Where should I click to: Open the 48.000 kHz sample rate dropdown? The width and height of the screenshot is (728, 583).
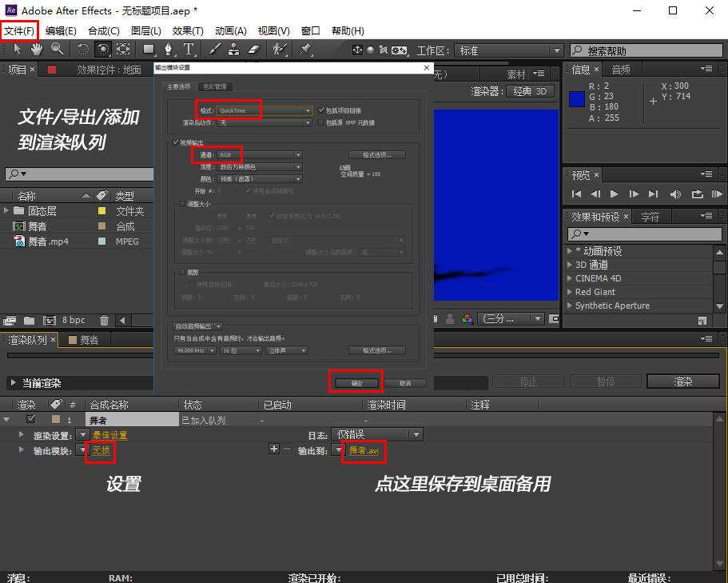pyautogui.click(x=194, y=350)
